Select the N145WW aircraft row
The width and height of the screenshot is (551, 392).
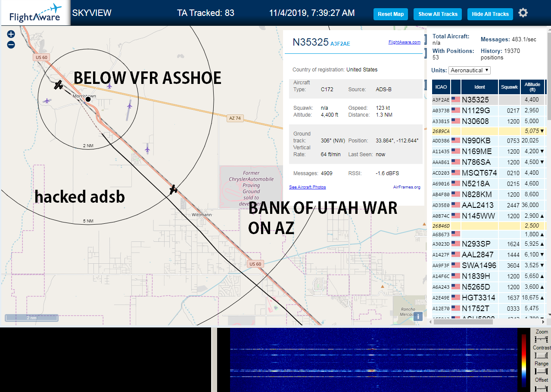[x=489, y=216]
